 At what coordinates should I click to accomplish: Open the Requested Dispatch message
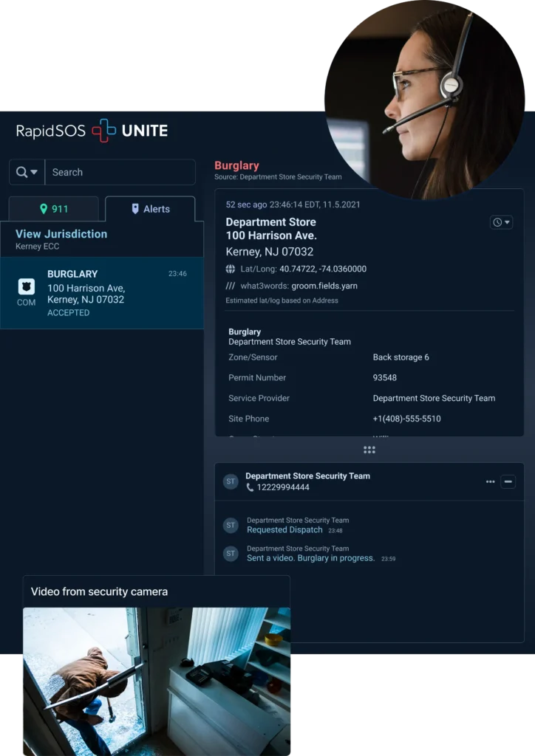pyautogui.click(x=284, y=530)
